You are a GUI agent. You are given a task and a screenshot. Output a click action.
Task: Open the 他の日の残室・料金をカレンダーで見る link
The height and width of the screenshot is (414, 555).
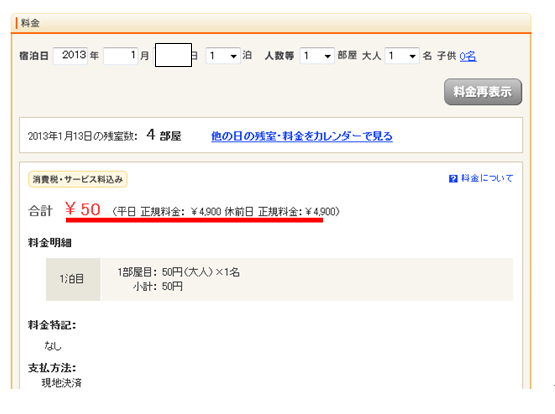302,136
